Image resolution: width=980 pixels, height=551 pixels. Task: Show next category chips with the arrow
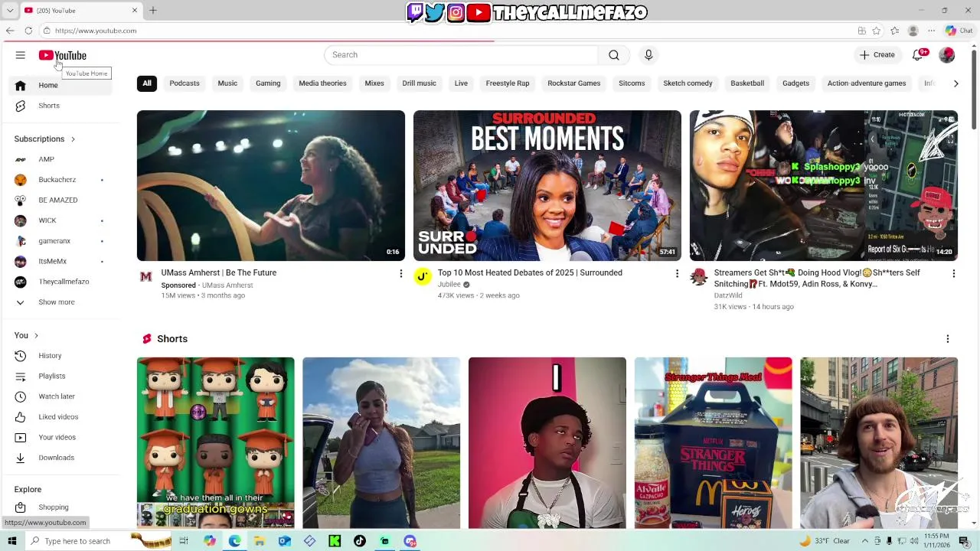(955, 83)
